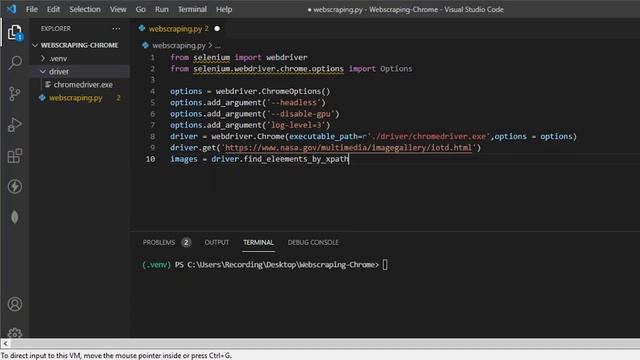This screenshot has width=640, height=360.
Task: Click the breadcrumb Python file icon
Action: click(145, 45)
